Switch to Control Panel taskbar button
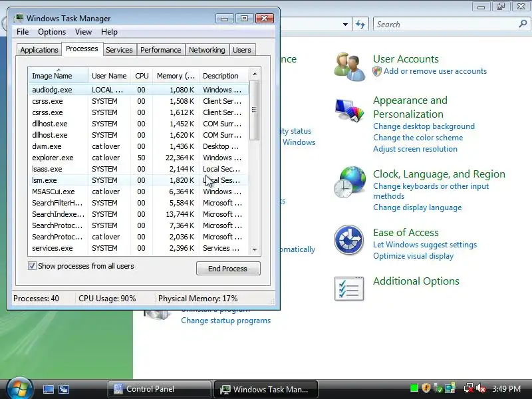This screenshot has width=532, height=399. click(160, 389)
